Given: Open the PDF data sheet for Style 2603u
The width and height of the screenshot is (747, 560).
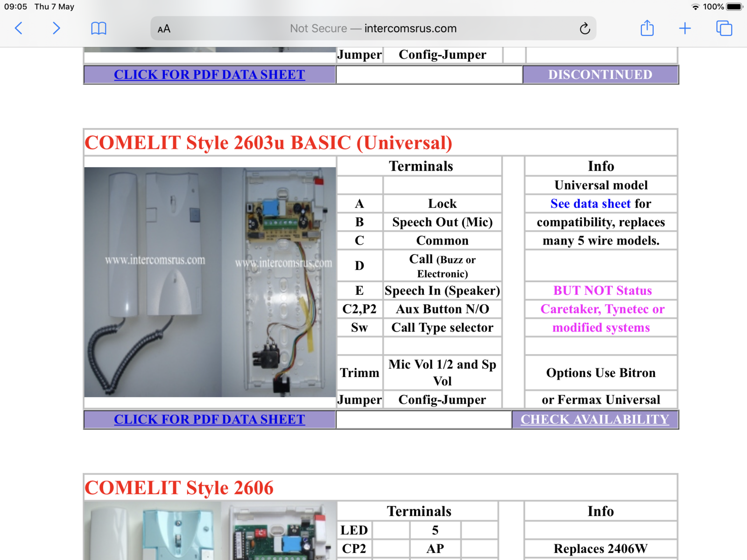Looking at the screenshot, I should tap(209, 419).
